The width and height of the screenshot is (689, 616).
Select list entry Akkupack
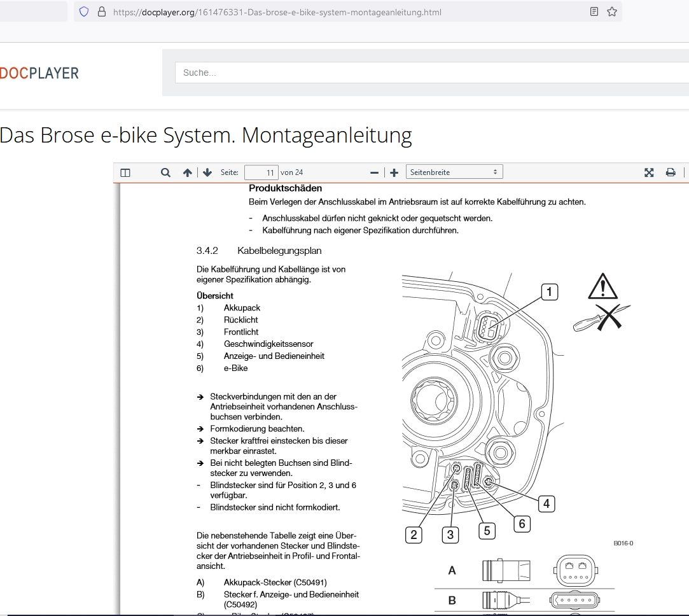242,308
